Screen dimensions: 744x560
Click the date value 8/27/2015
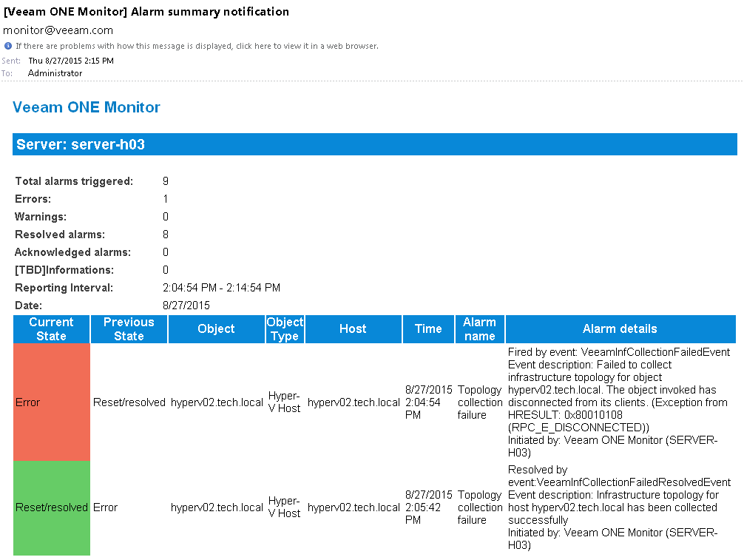186,306
